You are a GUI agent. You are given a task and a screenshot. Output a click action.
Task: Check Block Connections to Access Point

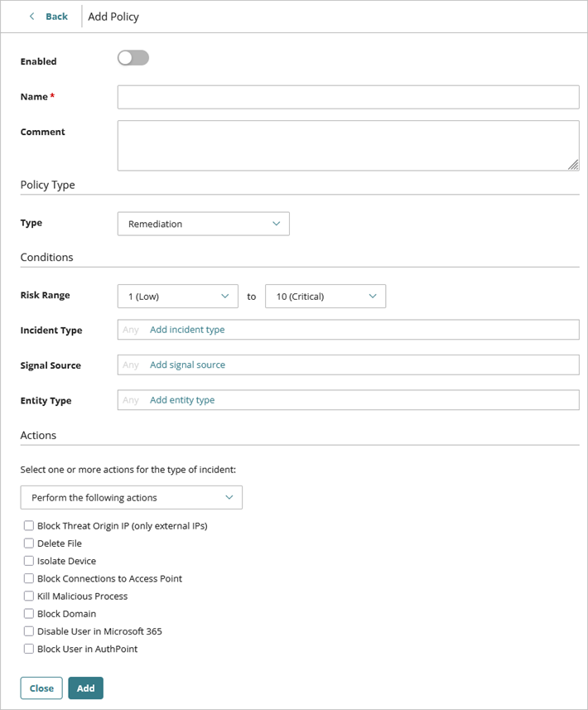(28, 578)
